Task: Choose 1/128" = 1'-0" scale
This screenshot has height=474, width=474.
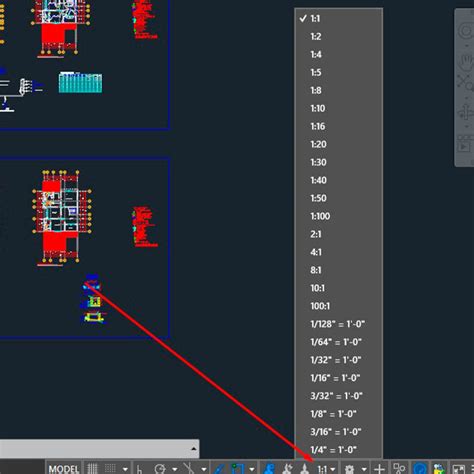Action: click(339, 324)
